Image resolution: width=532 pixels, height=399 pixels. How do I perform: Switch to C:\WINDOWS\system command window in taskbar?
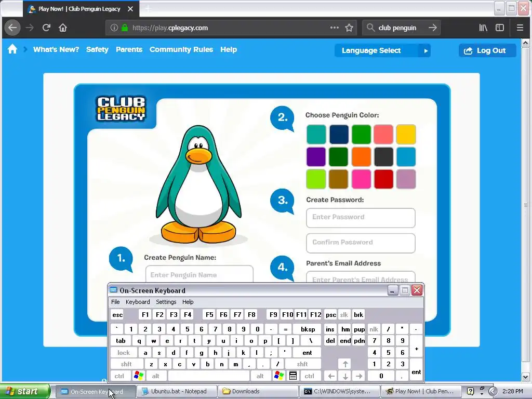pos(339,391)
